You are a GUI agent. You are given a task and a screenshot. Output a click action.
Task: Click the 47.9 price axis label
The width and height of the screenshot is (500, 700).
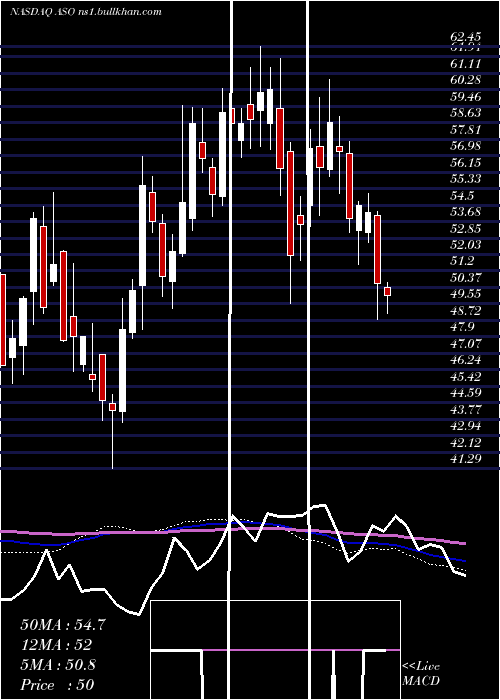click(x=462, y=327)
